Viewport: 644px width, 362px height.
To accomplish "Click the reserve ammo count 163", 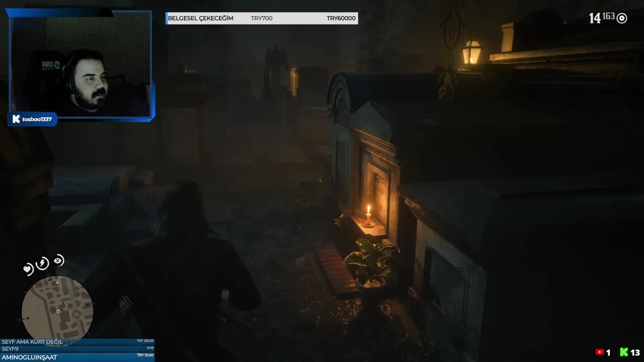I will coord(609,16).
